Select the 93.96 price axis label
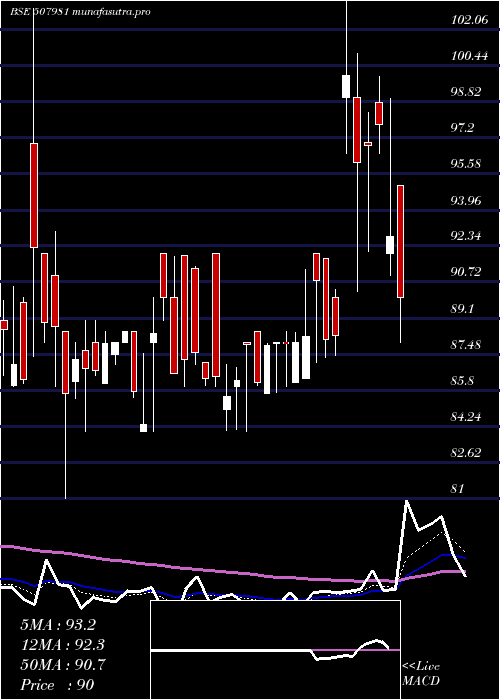This screenshot has height=700, width=500. (466, 200)
